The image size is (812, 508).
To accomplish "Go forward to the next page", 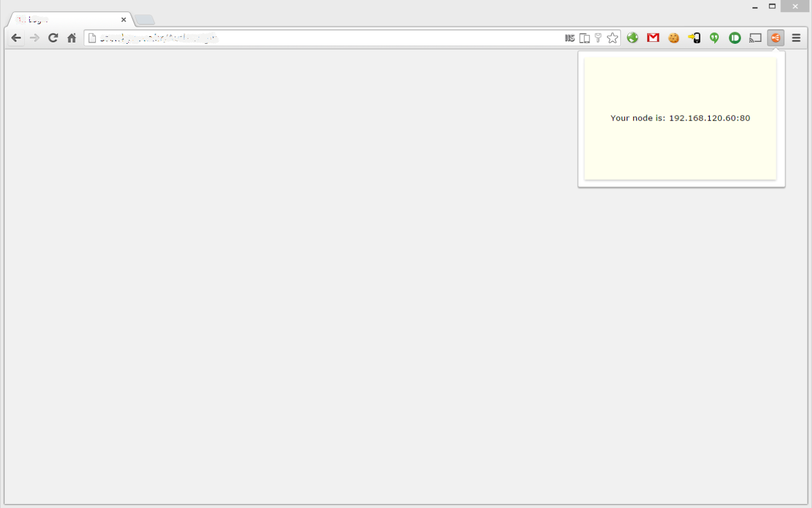I will coord(35,38).
